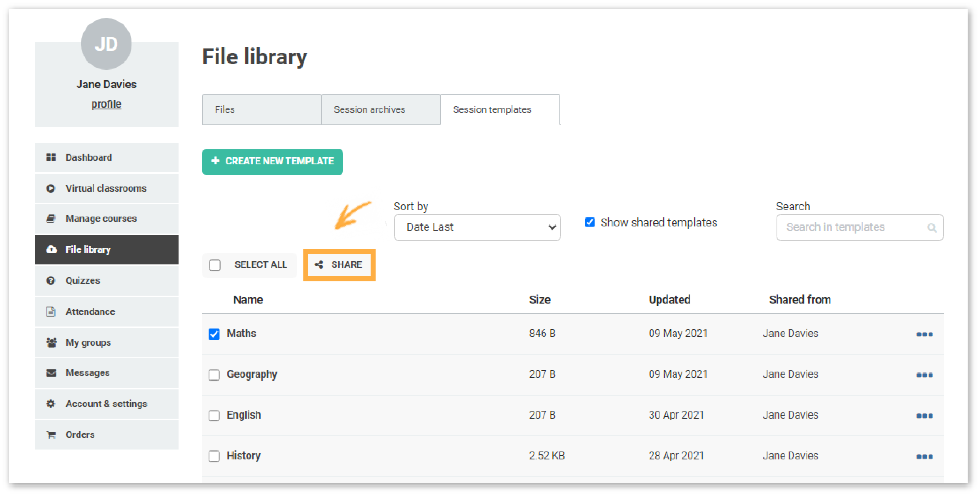This screenshot has height=496, width=980.
Task: Open the Sort by dropdown
Action: point(477,227)
